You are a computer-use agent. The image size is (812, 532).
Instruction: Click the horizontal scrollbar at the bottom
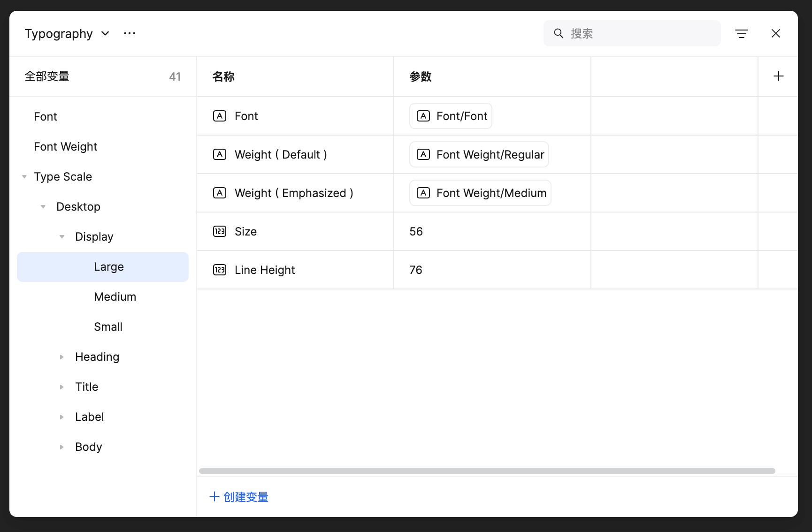(x=488, y=470)
